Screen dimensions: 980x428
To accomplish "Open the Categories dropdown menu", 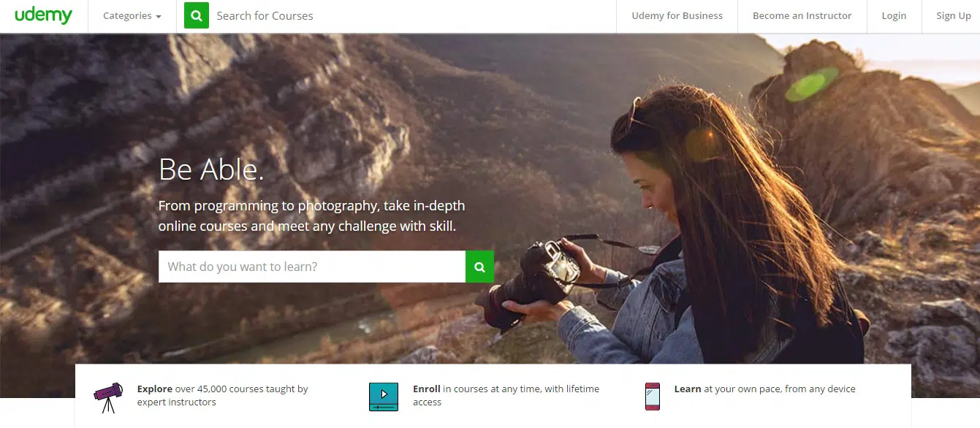I will 132,16.
